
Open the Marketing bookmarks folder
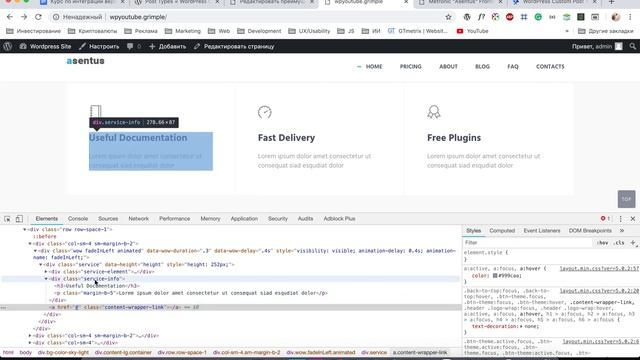183,31
